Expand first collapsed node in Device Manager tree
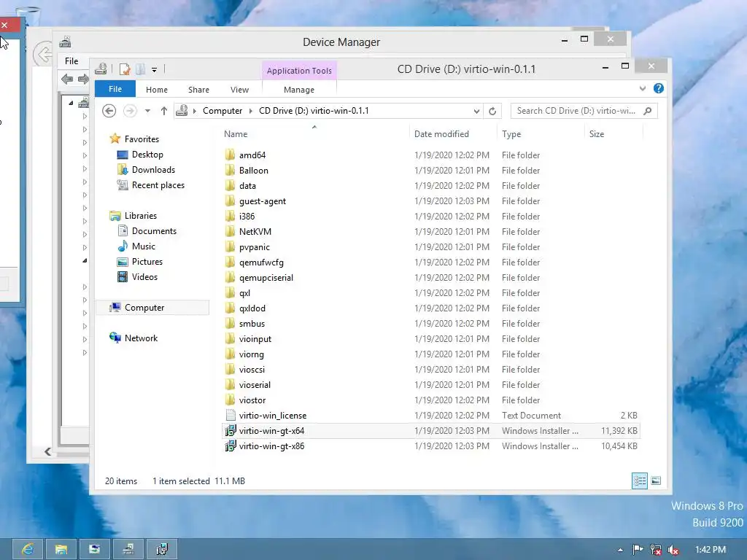Screen dimensions: 747x560 coord(85,116)
